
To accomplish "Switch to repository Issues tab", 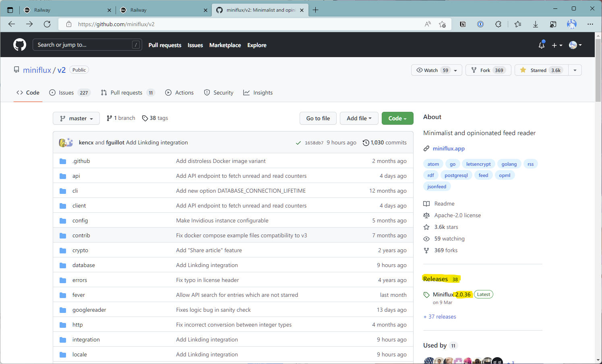I will pyautogui.click(x=70, y=93).
